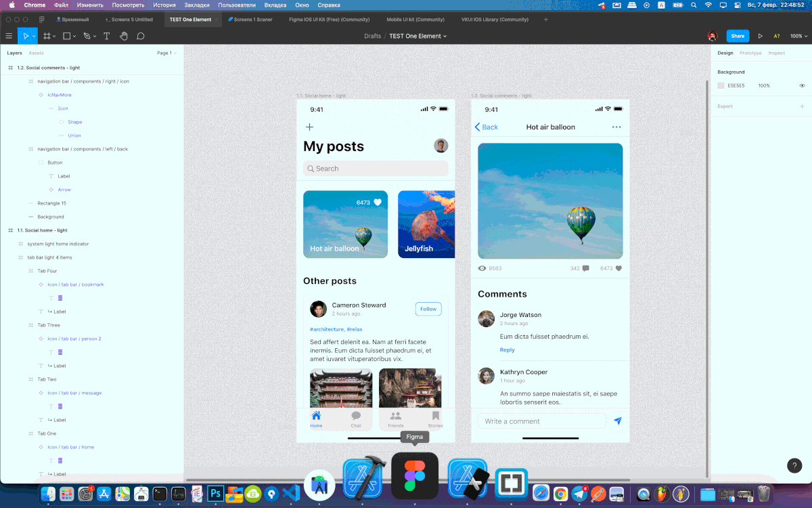This screenshot has height=508, width=812.
Task: Click the Friends tab bar icon in design
Action: coord(396,416)
